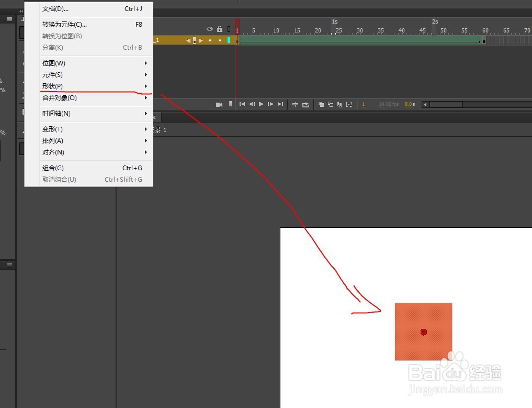
Task: Click the red playhead at frame 1
Action: [x=237, y=27]
